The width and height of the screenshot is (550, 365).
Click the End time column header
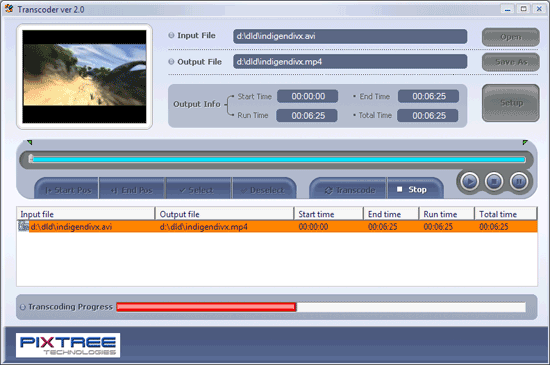[x=391, y=214]
